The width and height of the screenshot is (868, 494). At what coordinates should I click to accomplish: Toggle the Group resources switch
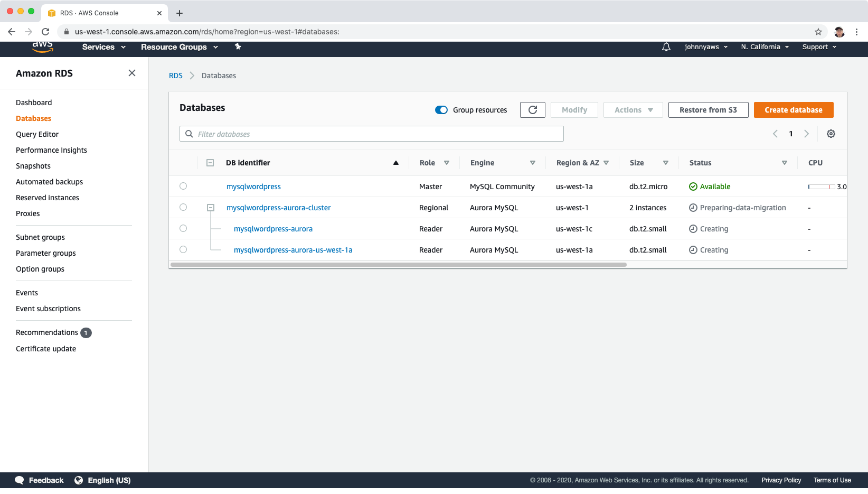[441, 110]
